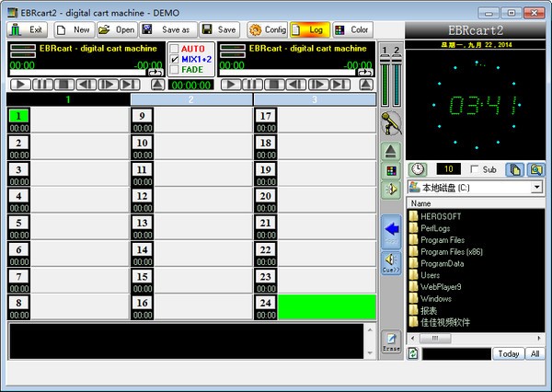Save the current cart set
This screenshot has width=552, height=392.
click(x=219, y=30)
